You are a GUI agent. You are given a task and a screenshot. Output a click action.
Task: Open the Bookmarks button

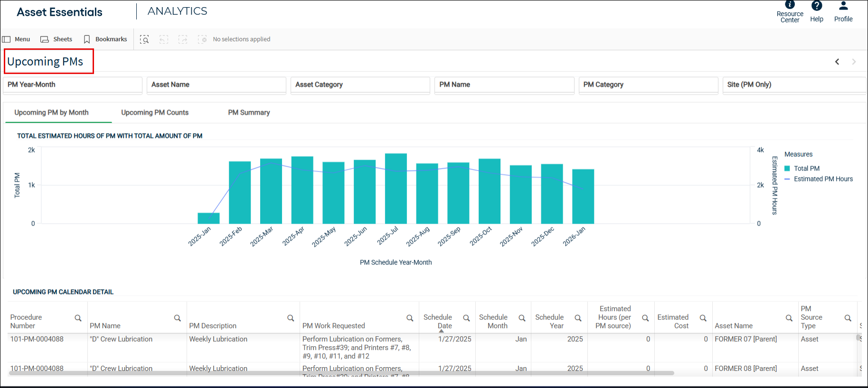pos(105,39)
